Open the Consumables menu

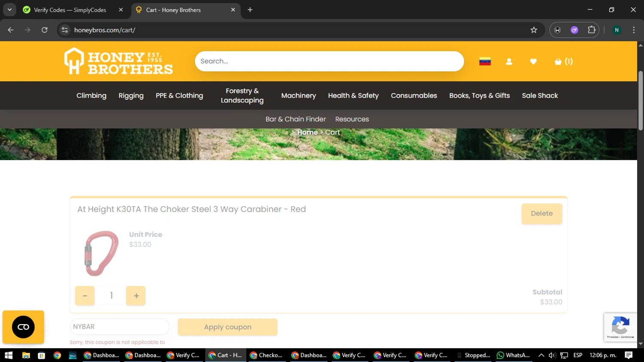[x=414, y=95]
